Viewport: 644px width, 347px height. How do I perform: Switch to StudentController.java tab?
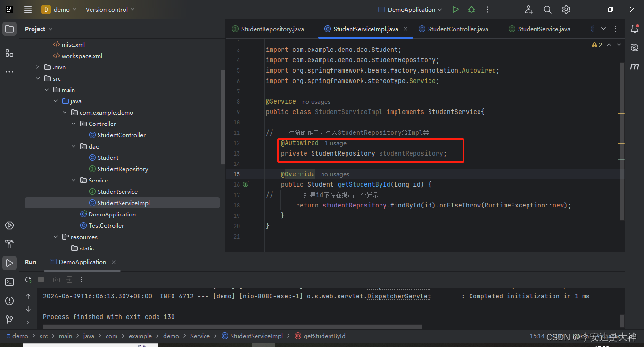click(454, 29)
